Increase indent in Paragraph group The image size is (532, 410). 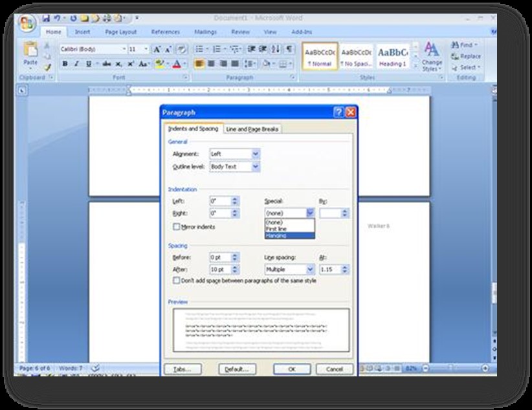click(x=263, y=49)
